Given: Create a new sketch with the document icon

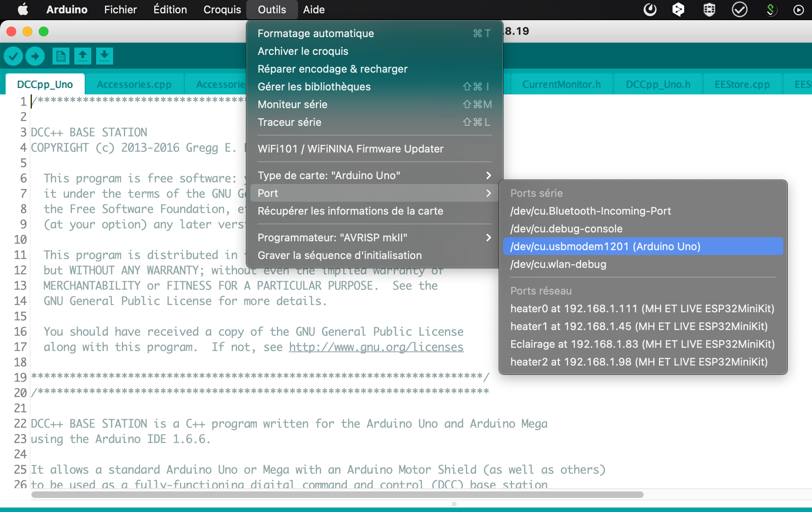Looking at the screenshot, I should pyautogui.click(x=61, y=56).
